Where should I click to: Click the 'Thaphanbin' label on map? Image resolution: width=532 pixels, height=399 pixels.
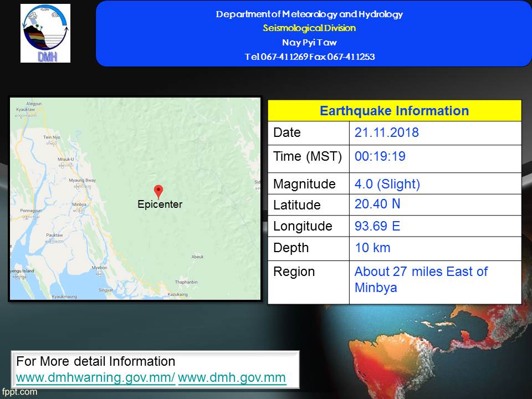186,282
